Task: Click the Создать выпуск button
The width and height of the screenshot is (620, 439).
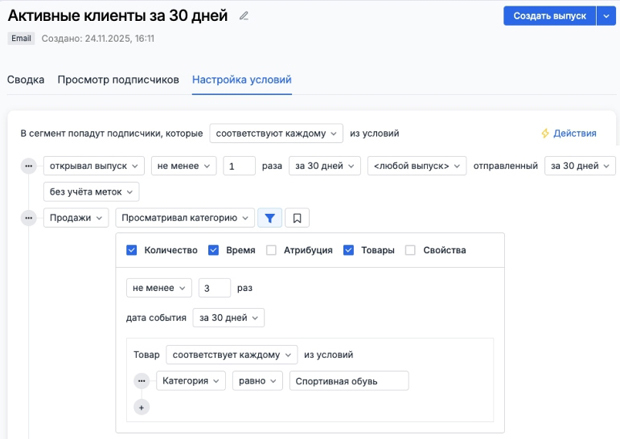Action: click(x=549, y=16)
